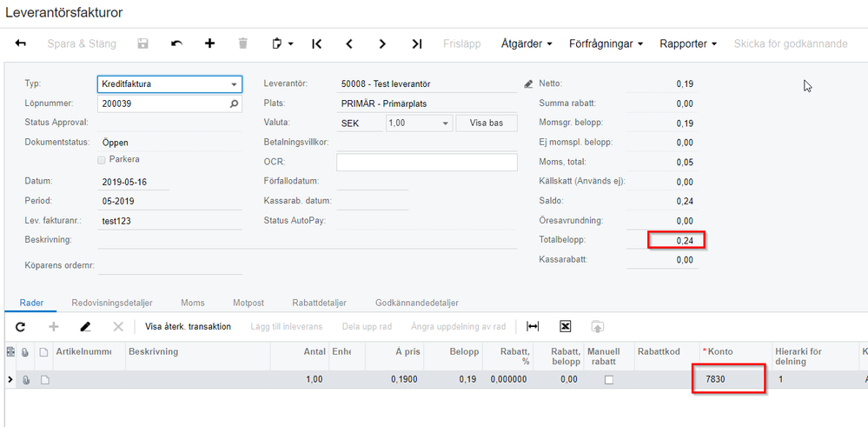Click the Datum field 2019-05-16
The width and height of the screenshot is (868, 427).
pos(134,182)
